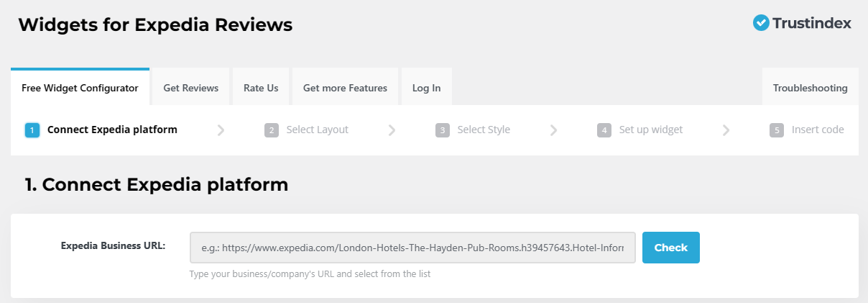The image size is (868, 303).
Task: Click the chevron arrow after Select Layout
Action: pyautogui.click(x=392, y=130)
